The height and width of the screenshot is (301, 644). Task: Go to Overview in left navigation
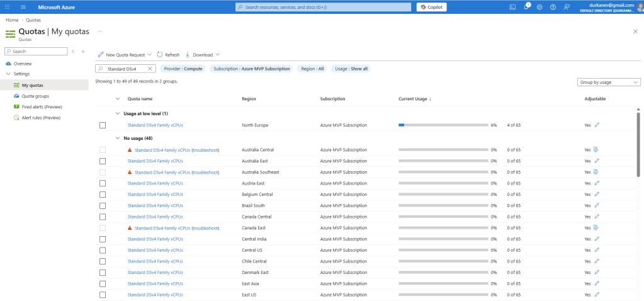(23, 64)
